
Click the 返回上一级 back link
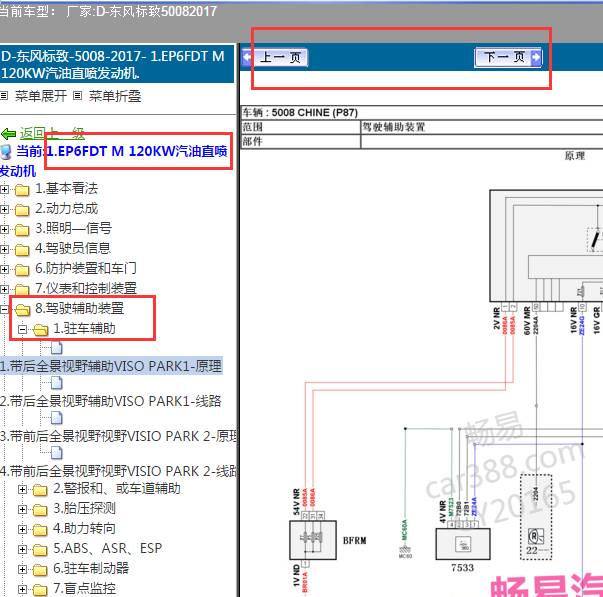pyautogui.click(x=52, y=133)
